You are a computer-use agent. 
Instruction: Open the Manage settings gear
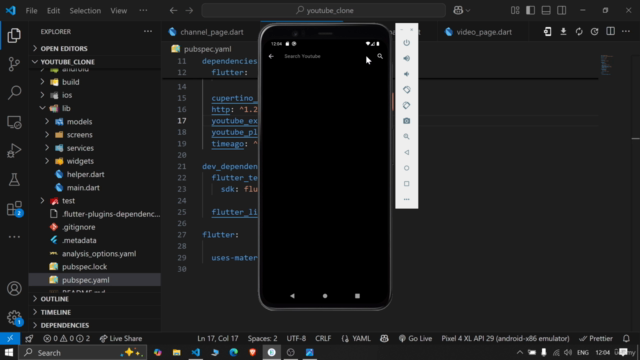[14, 317]
